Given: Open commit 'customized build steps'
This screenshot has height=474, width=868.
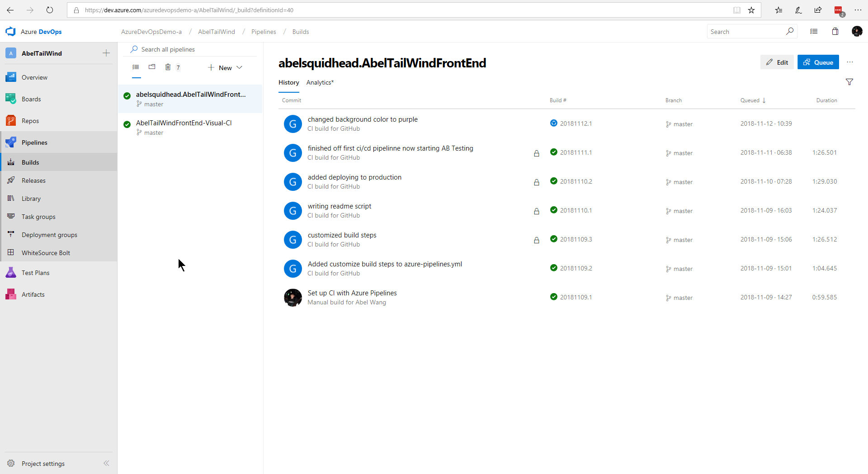Looking at the screenshot, I should point(342,235).
